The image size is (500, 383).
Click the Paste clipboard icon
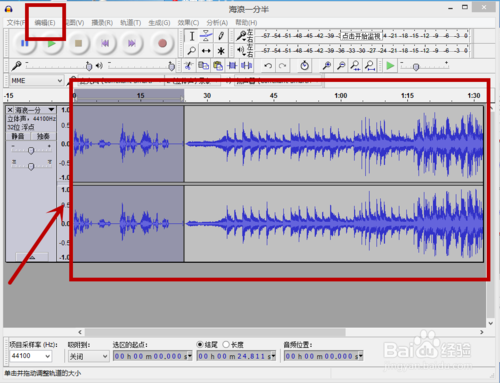tap(218, 66)
